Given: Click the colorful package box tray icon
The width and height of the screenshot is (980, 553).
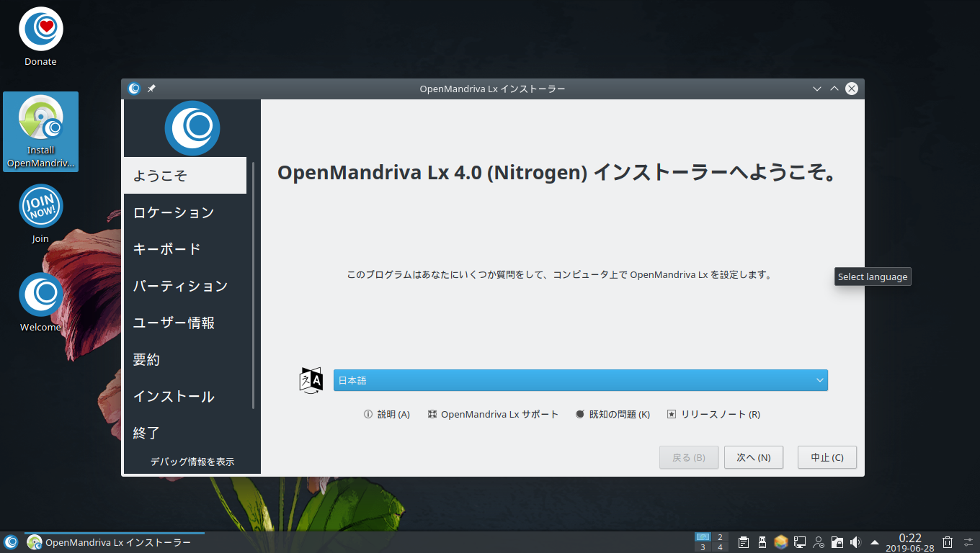Looking at the screenshot, I should click(x=781, y=542).
